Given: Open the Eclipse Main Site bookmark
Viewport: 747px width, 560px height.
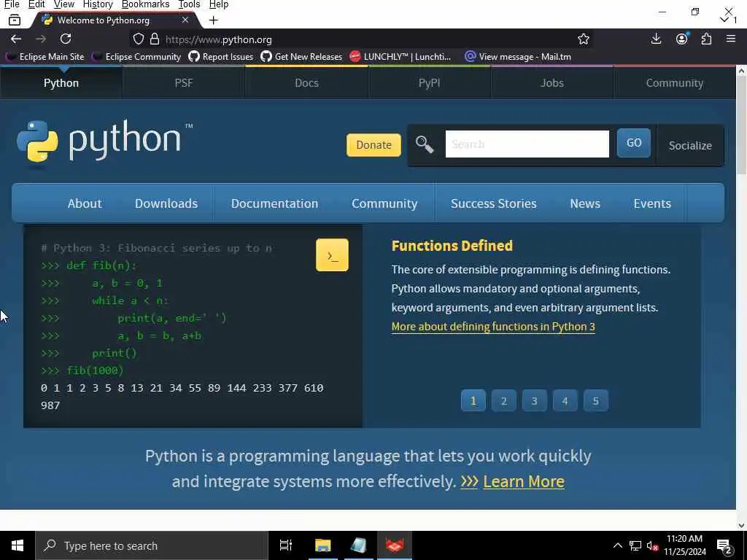Looking at the screenshot, I should (45, 57).
